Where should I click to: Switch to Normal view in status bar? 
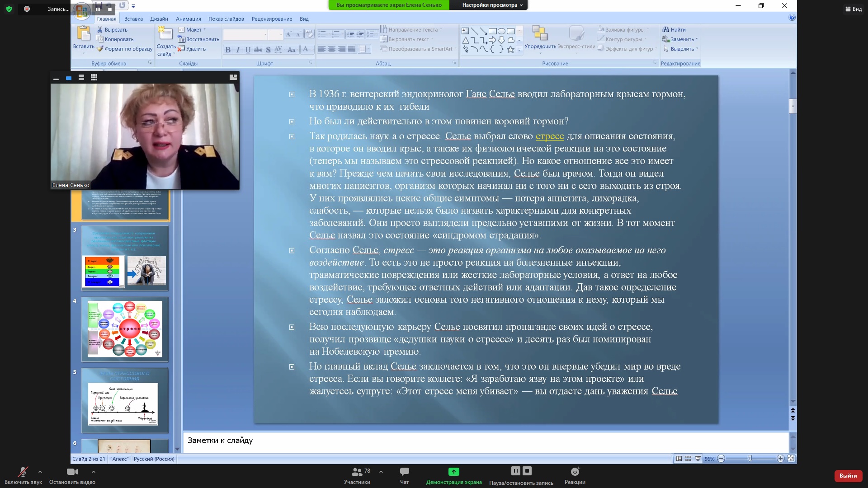[x=679, y=459]
